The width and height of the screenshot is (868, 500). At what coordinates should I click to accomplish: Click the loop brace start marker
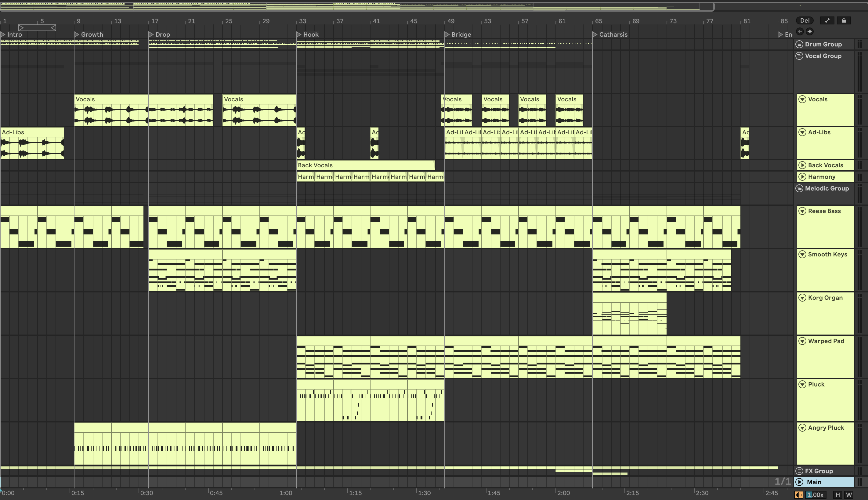21,27
